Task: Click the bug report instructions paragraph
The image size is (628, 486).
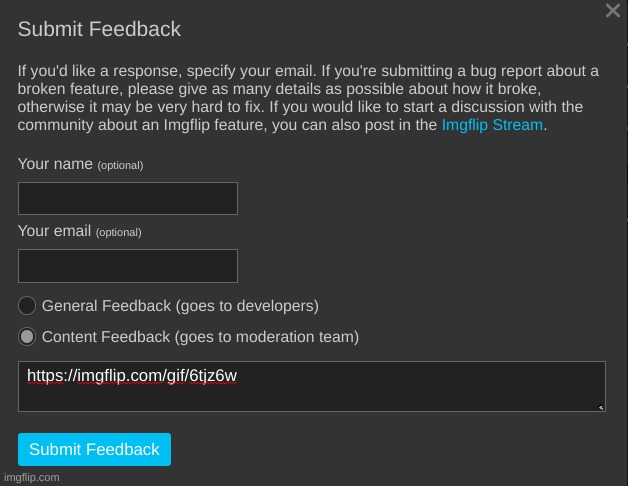Action: coord(308,98)
